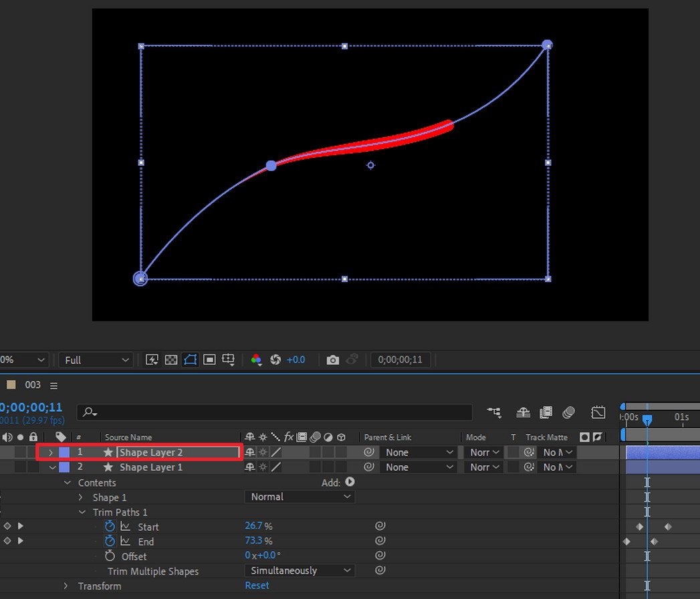Screen dimensions: 700x599
Task: Click Reset next to Transform
Action: [257, 586]
